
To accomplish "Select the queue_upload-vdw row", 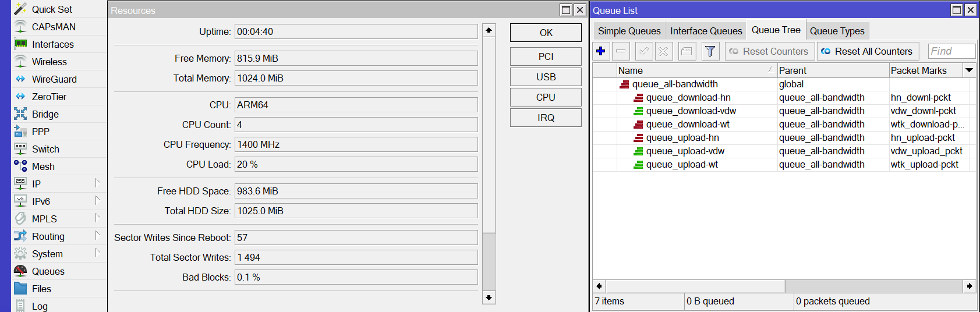I will pos(784,151).
